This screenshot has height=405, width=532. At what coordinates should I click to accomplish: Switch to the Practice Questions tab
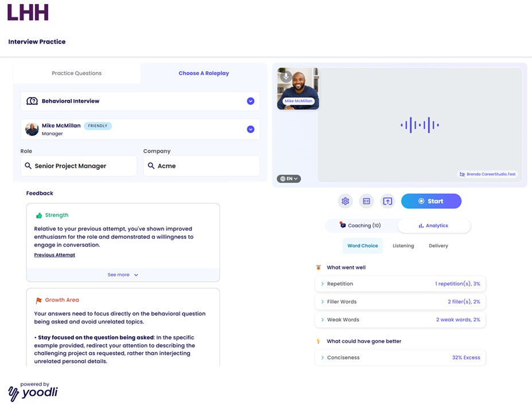[76, 73]
